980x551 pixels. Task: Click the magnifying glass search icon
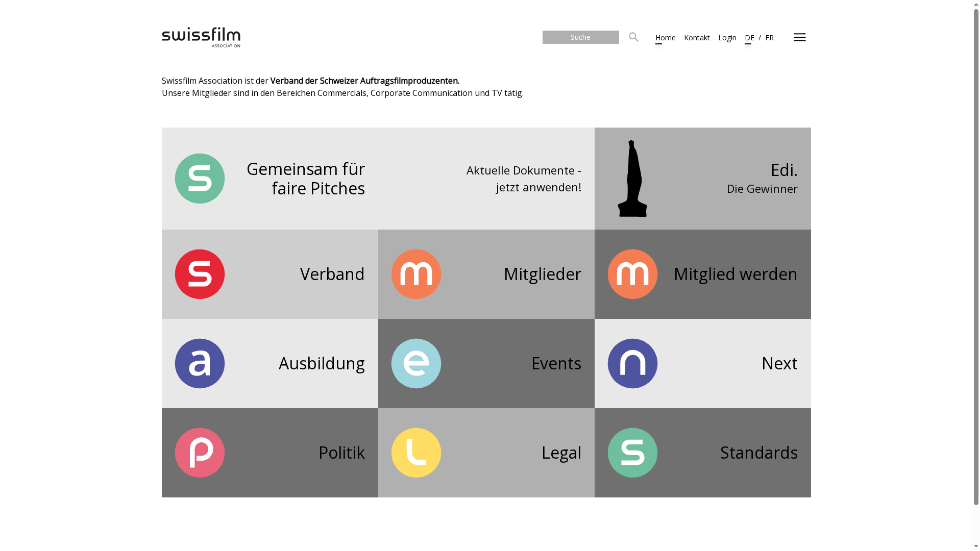(633, 37)
